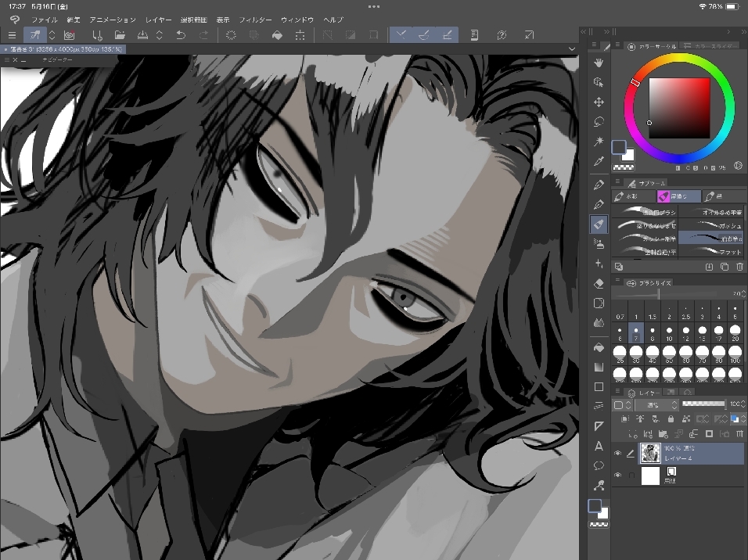Select the Gradient tool
The width and height of the screenshot is (748, 560).
point(599,366)
